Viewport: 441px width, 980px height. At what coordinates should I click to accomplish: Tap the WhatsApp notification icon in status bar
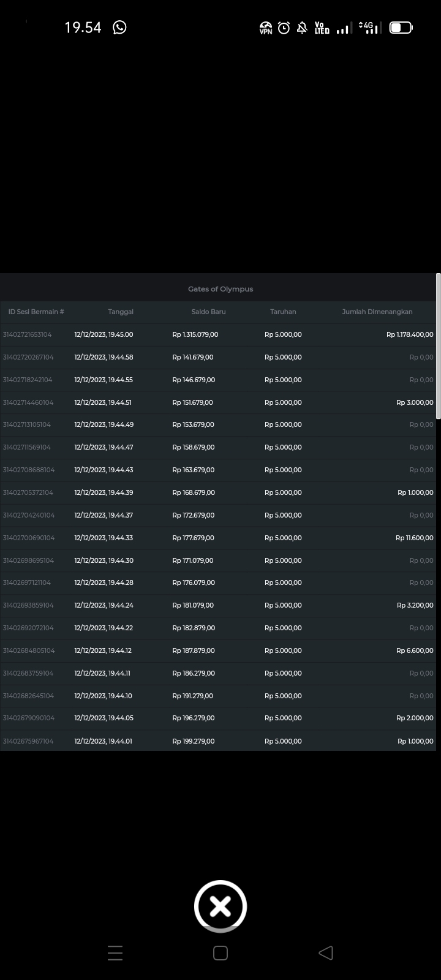click(120, 28)
